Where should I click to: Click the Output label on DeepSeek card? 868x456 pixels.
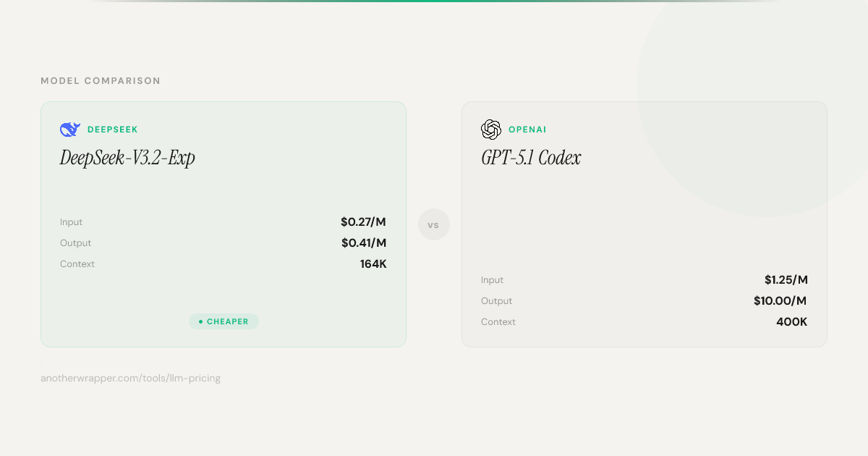click(x=75, y=242)
